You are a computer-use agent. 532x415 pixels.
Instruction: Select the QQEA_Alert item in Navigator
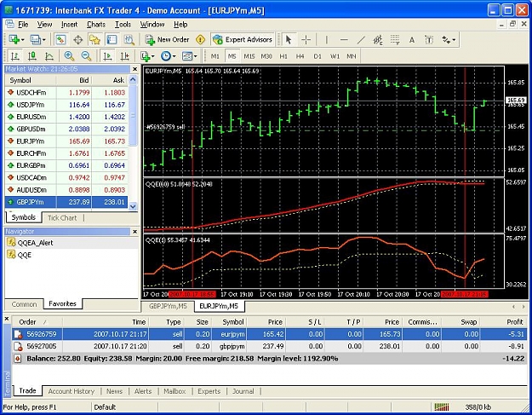coord(35,243)
